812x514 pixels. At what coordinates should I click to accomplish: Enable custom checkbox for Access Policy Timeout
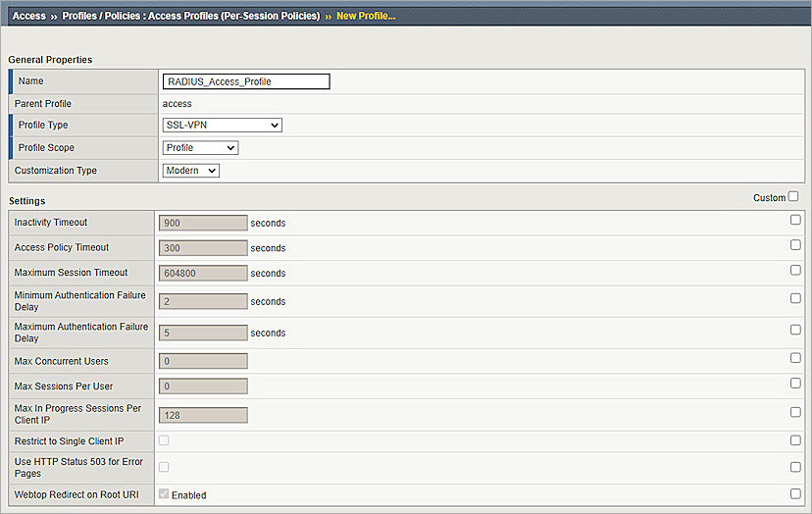795,245
